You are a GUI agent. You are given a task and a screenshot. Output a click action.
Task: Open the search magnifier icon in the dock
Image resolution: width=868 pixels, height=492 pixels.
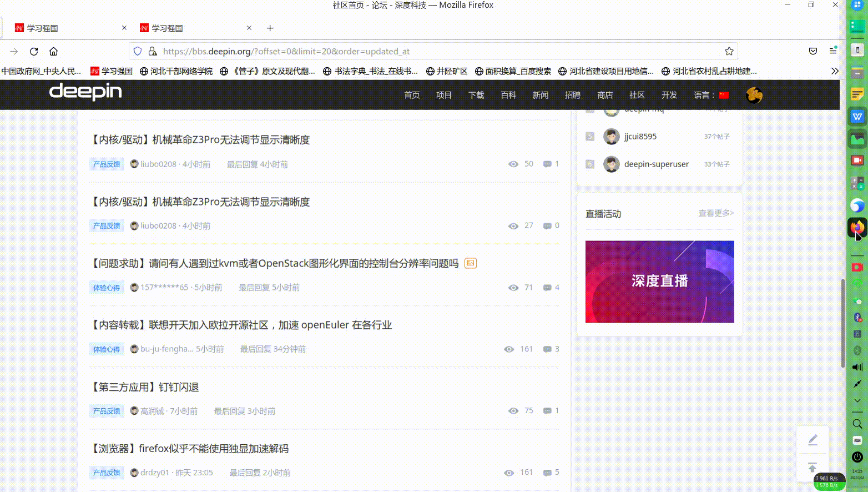[857, 424]
